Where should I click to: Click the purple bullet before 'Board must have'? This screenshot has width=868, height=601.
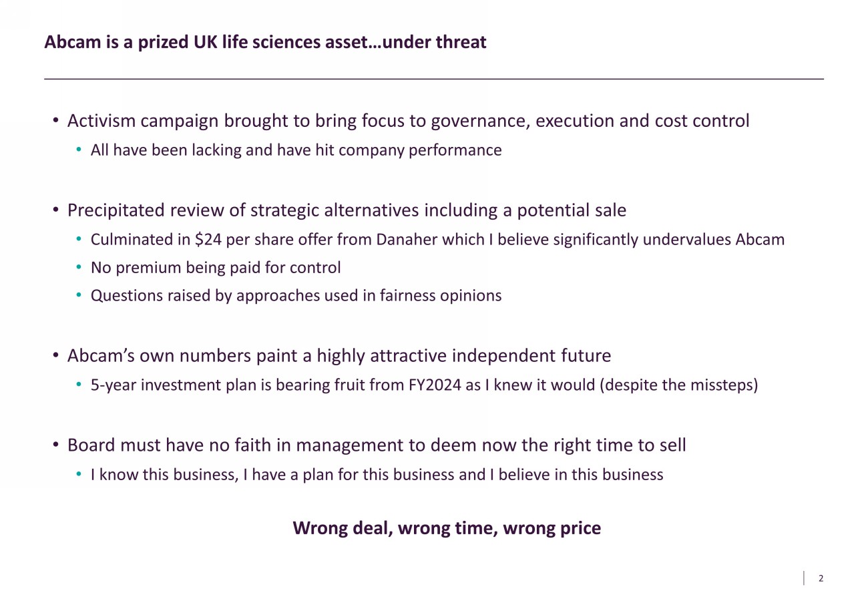pos(57,446)
